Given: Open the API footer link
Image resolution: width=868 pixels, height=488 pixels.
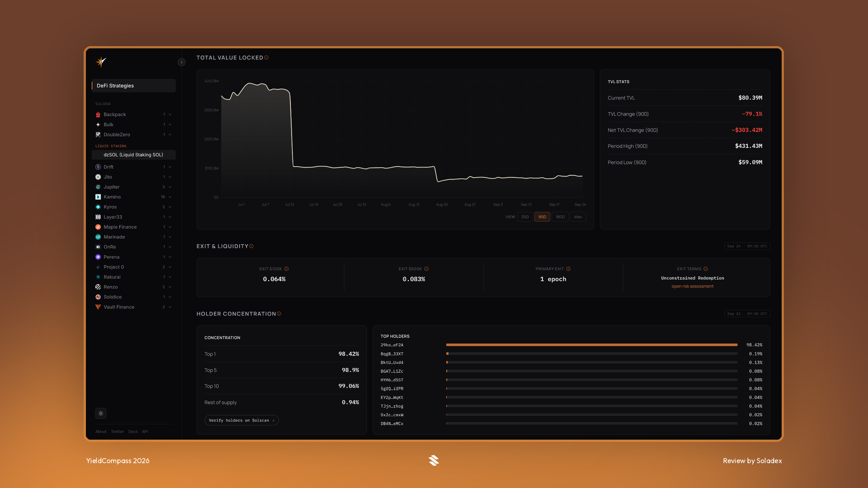Looking at the screenshot, I should [145, 432].
